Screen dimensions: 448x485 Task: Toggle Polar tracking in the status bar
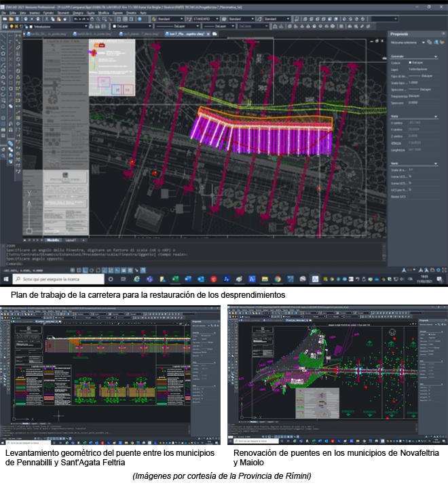(92, 270)
